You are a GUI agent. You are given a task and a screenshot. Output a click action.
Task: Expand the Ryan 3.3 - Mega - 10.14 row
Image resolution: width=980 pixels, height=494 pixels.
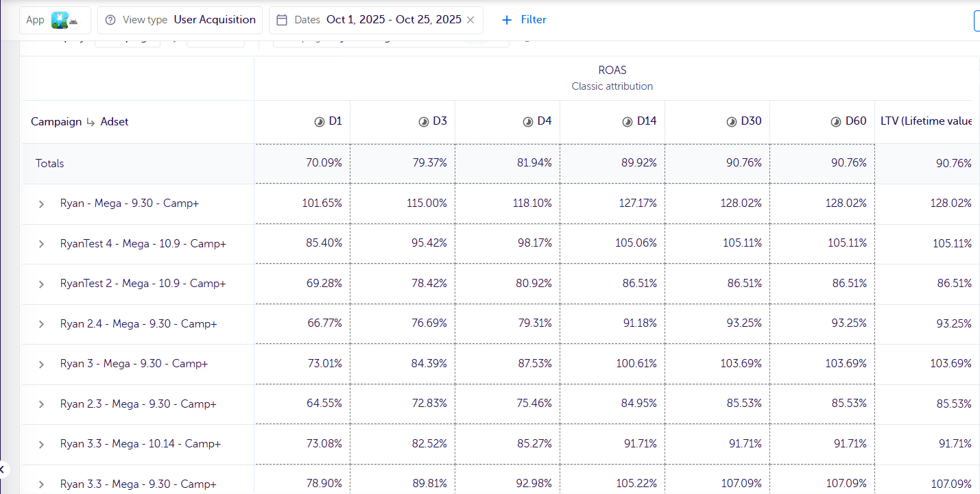coord(41,445)
